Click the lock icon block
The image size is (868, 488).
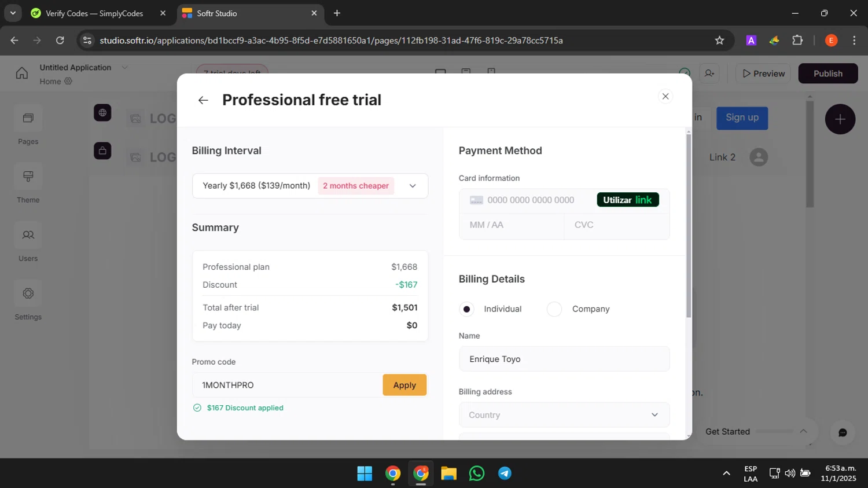[x=102, y=151]
